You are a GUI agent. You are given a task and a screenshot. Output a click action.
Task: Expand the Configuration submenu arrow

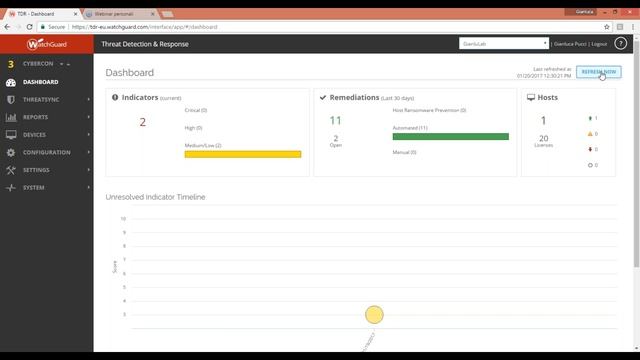tap(89, 152)
